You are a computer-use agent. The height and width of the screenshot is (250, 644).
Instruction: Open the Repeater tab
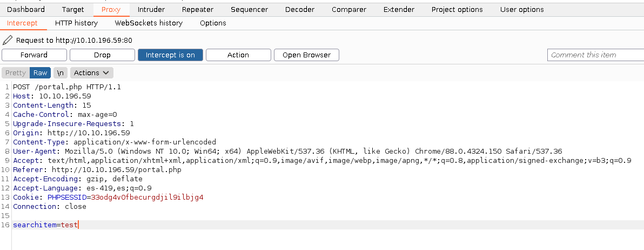198,9
